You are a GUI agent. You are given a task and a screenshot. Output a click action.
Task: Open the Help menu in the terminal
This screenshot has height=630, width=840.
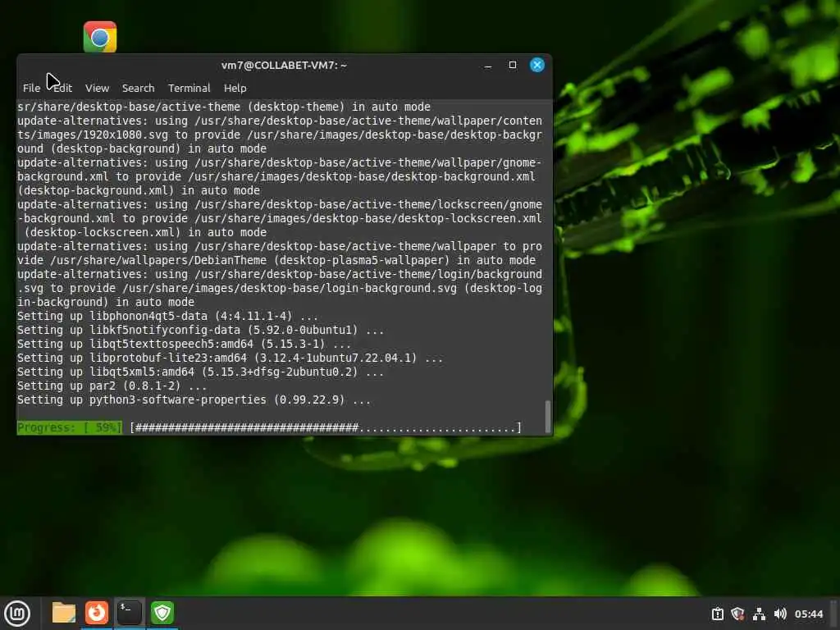[x=235, y=88]
